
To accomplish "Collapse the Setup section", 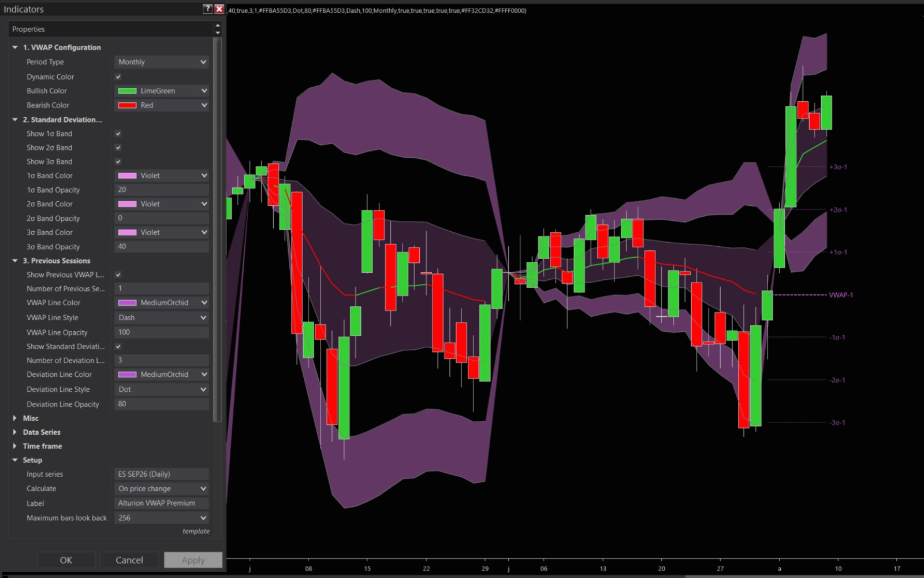I will 15,460.
